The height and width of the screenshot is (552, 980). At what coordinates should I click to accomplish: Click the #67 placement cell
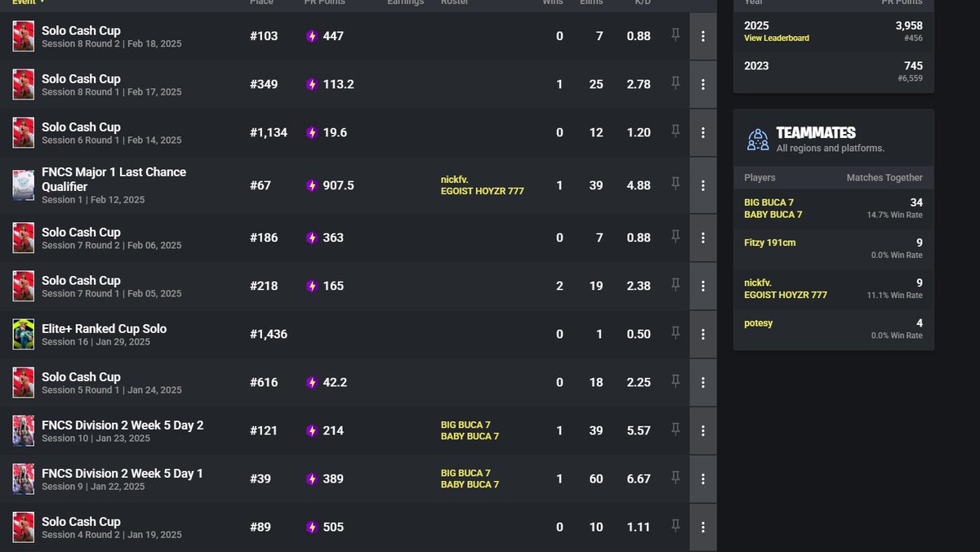point(261,185)
